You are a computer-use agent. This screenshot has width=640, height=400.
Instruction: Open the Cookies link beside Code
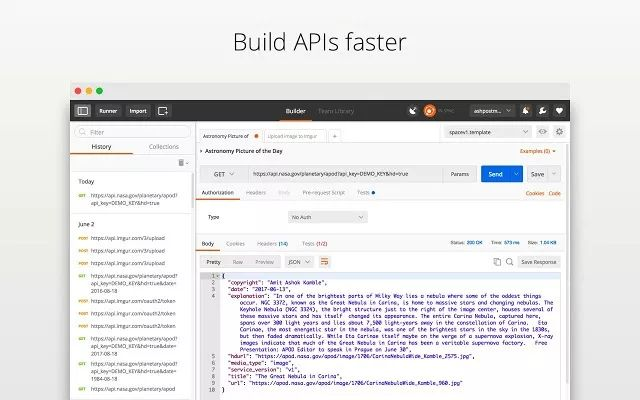point(535,193)
